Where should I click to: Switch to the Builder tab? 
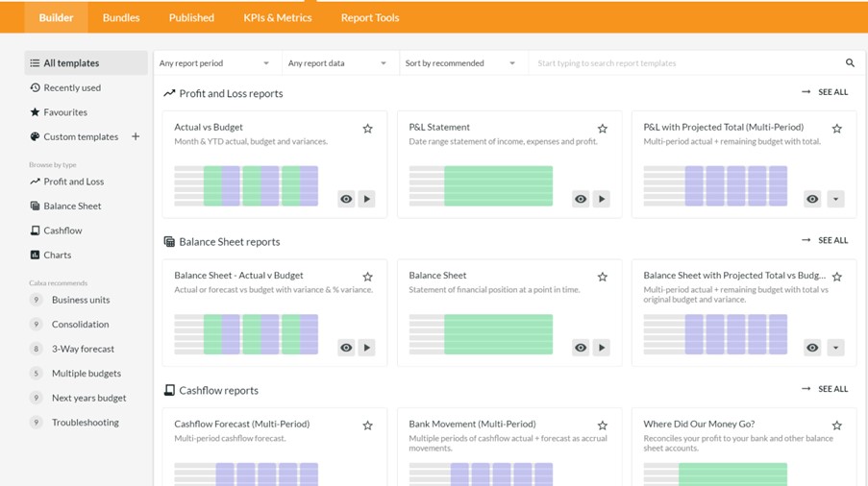56,17
